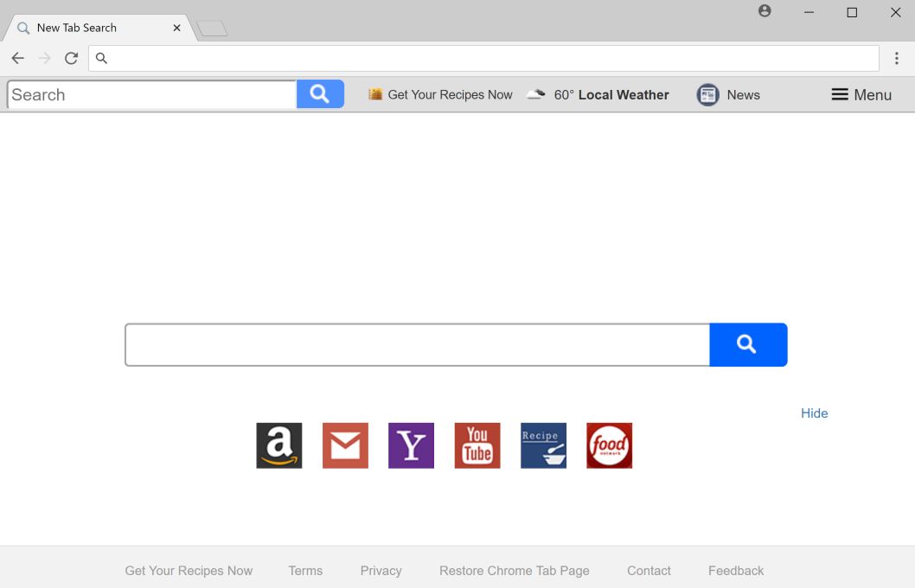This screenshot has height=588, width=915.
Task: Open the browser options three-dot menu
Action: click(897, 58)
